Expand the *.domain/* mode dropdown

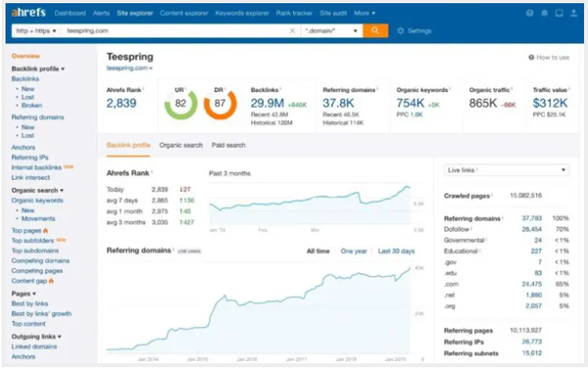click(331, 30)
